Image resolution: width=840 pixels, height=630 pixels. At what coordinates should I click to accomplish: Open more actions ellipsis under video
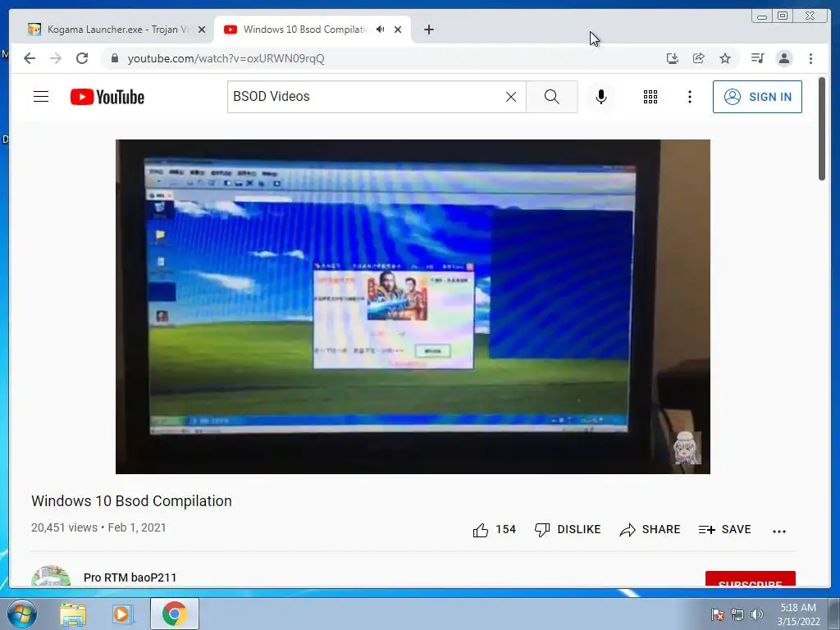(x=779, y=531)
